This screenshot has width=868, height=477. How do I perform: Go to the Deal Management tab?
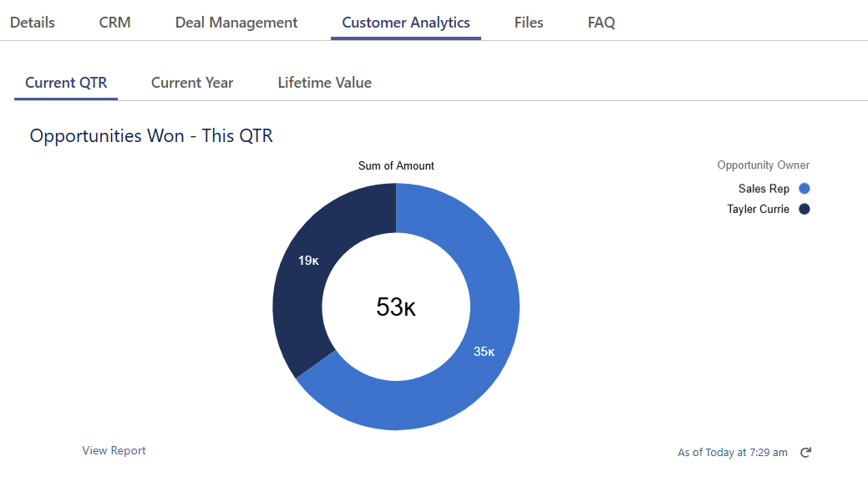pos(236,23)
